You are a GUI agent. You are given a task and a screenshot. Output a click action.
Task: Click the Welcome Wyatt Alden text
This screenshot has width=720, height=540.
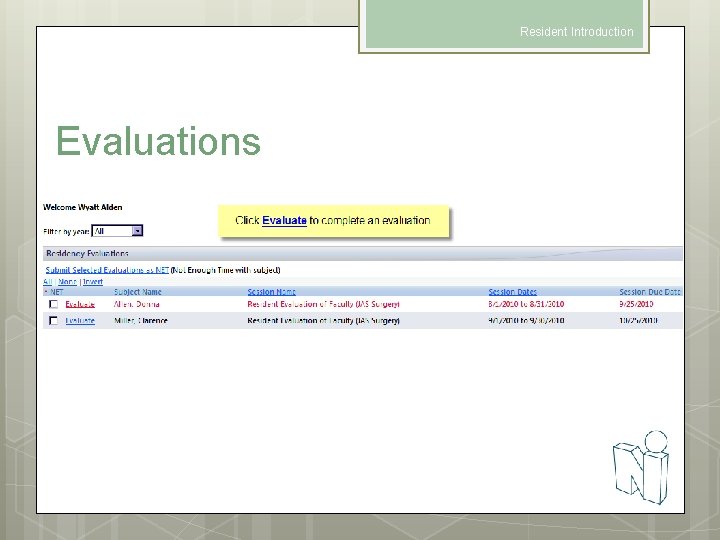pyautogui.click(x=83, y=207)
